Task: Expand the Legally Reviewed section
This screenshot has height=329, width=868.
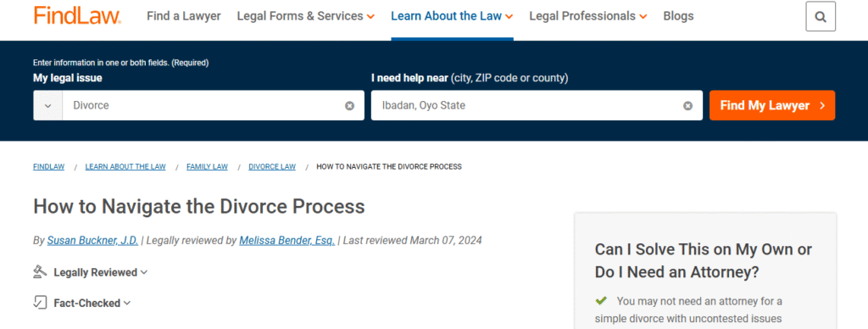Action: [x=101, y=272]
